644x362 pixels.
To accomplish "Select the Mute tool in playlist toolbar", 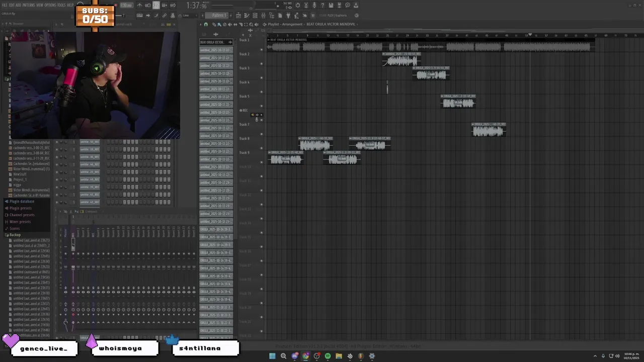I will (230, 25).
